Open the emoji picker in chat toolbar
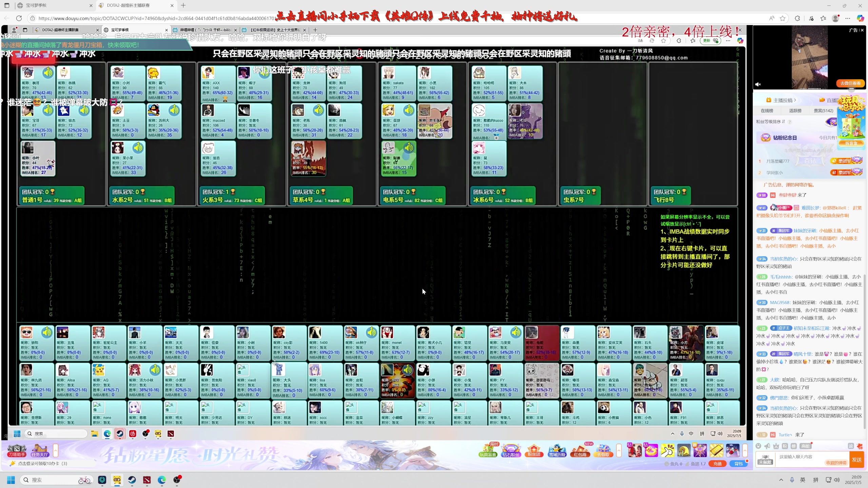The height and width of the screenshot is (488, 868). click(x=758, y=446)
